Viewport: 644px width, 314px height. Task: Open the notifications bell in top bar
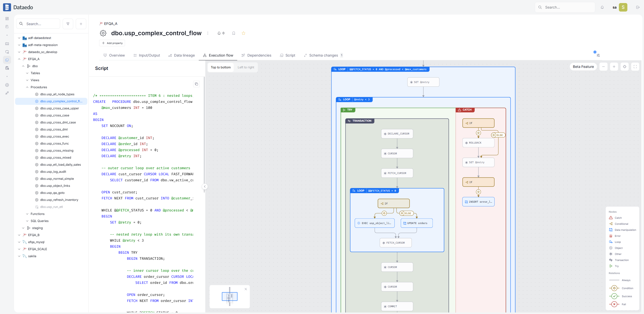pyautogui.click(x=602, y=7)
